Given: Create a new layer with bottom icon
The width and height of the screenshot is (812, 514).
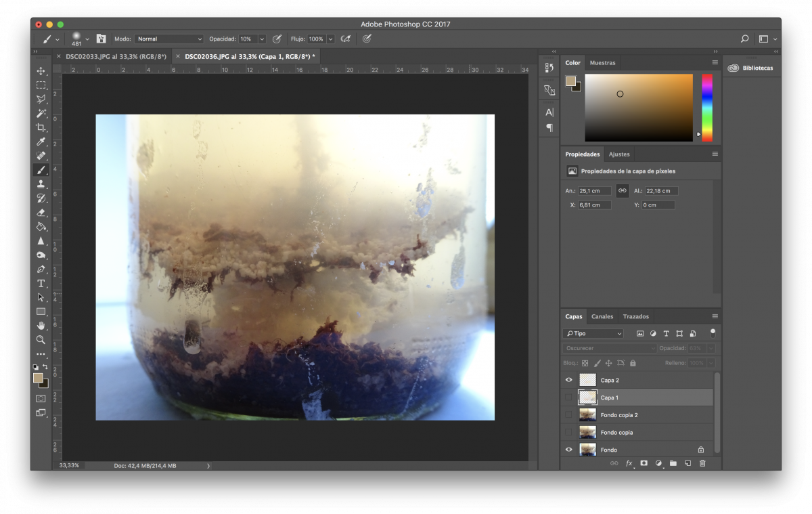Looking at the screenshot, I should [x=687, y=463].
